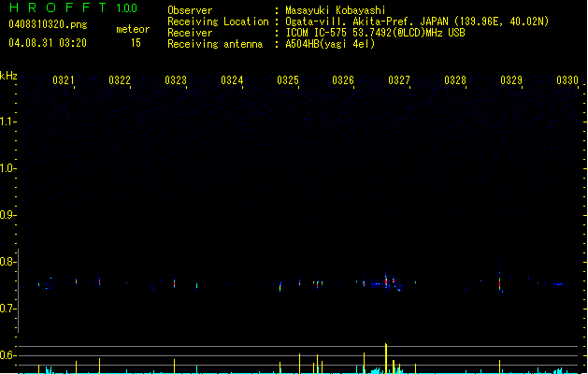Click the strongest meteor echo near 0327
Viewport: 588px width, 374px height.
pos(386,281)
